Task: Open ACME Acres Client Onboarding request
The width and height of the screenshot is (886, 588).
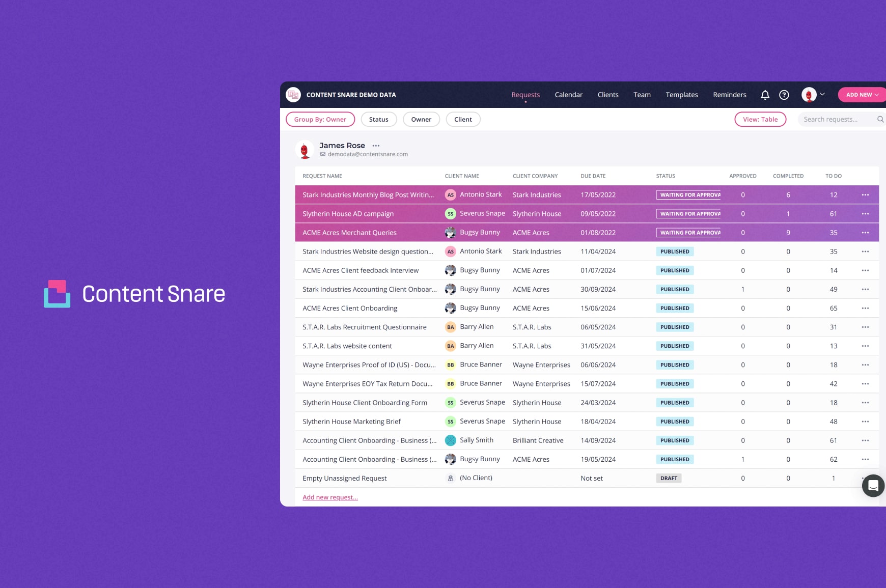Action: coord(350,308)
